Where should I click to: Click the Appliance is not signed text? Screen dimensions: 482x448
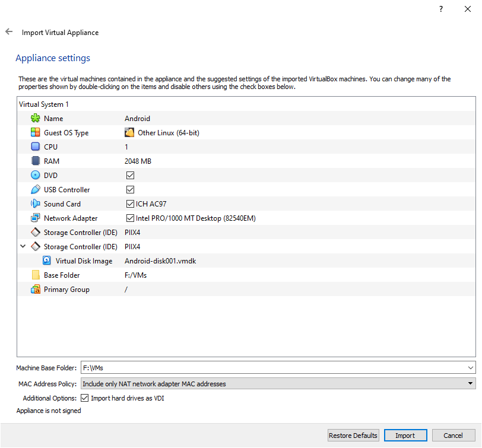click(x=49, y=411)
